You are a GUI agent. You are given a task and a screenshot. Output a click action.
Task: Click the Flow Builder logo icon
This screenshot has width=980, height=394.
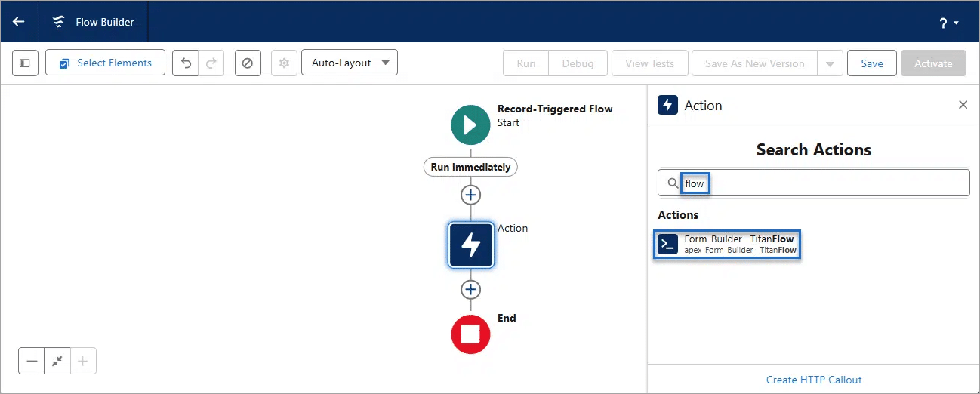[x=59, y=22]
